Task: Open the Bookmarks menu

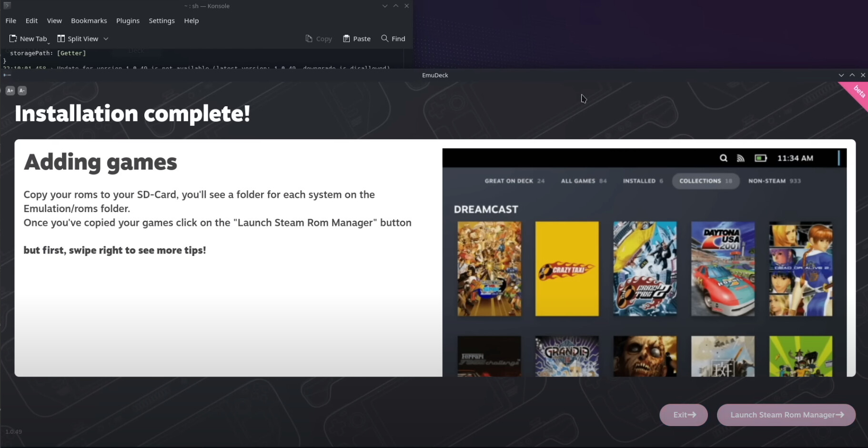Action: point(89,20)
